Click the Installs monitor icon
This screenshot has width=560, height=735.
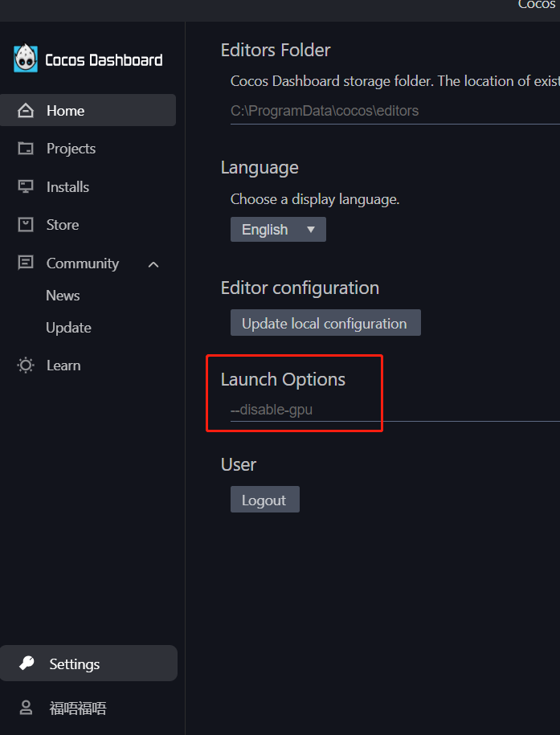[26, 186]
